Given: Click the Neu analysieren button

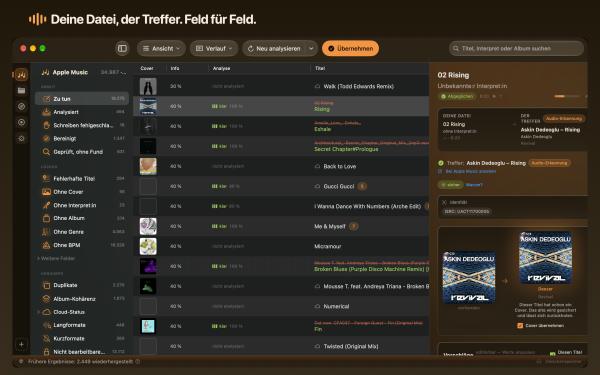Looking at the screenshot, I should pos(274,49).
